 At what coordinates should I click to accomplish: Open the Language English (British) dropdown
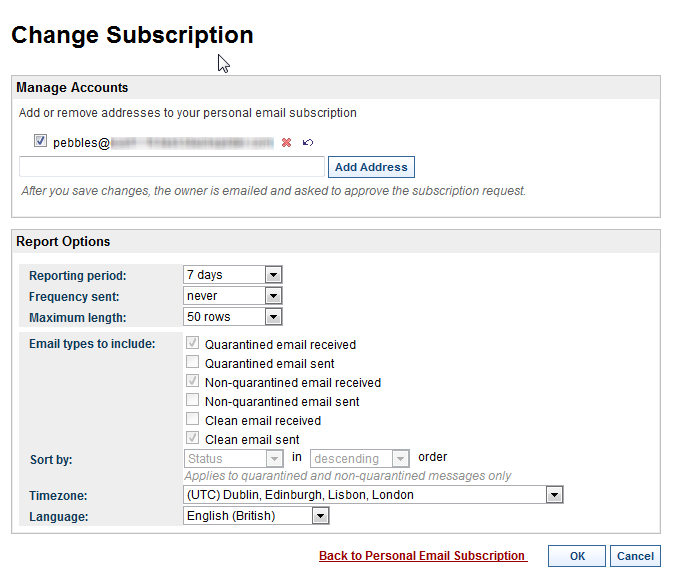coord(256,516)
